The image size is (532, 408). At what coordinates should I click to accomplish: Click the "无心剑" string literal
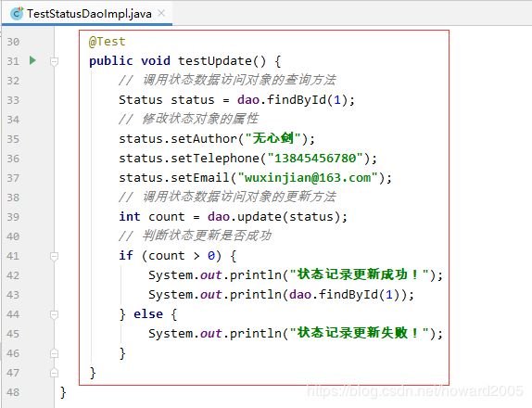[272, 138]
